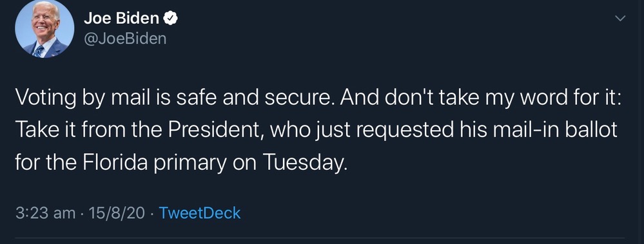Select the 15/8/20 date text
The image size is (644, 244).
coord(115,213)
